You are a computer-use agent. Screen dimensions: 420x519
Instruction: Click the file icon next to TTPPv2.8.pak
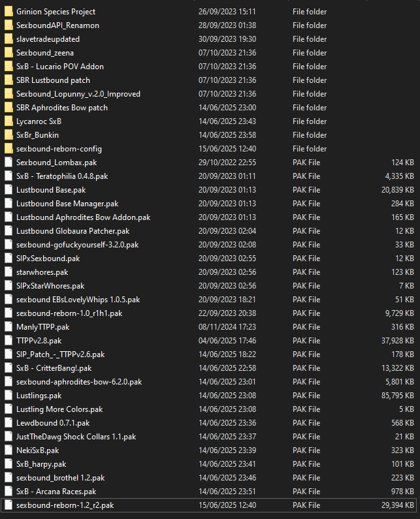[8, 341]
